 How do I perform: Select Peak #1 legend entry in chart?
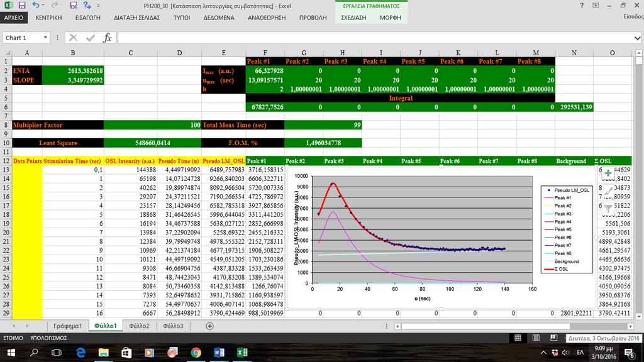coord(557,198)
